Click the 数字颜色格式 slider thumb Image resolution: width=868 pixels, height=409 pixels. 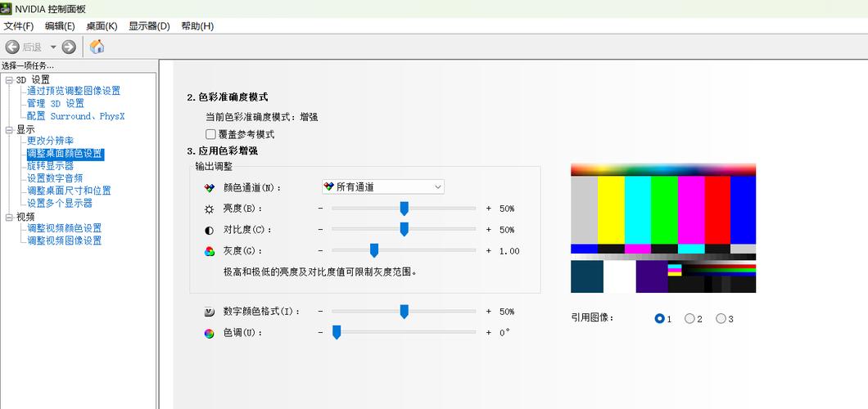click(404, 311)
